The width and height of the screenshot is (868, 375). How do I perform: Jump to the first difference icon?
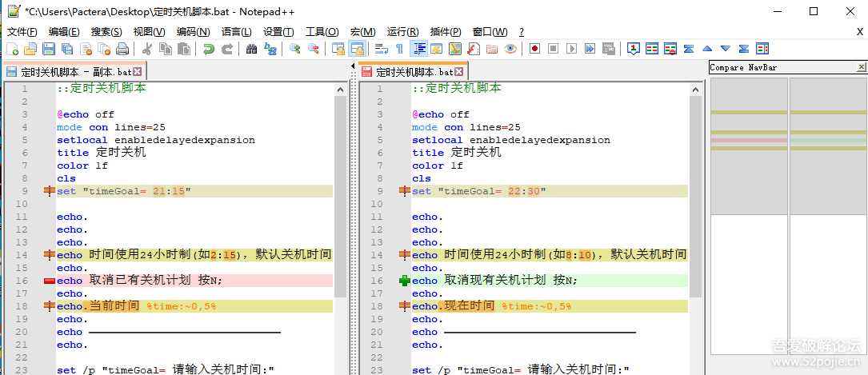pos(688,49)
